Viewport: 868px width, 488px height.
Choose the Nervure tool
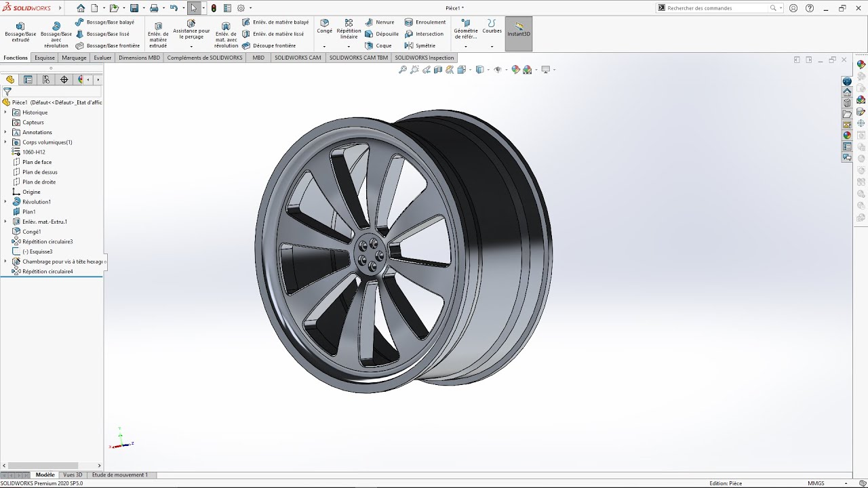tap(380, 22)
